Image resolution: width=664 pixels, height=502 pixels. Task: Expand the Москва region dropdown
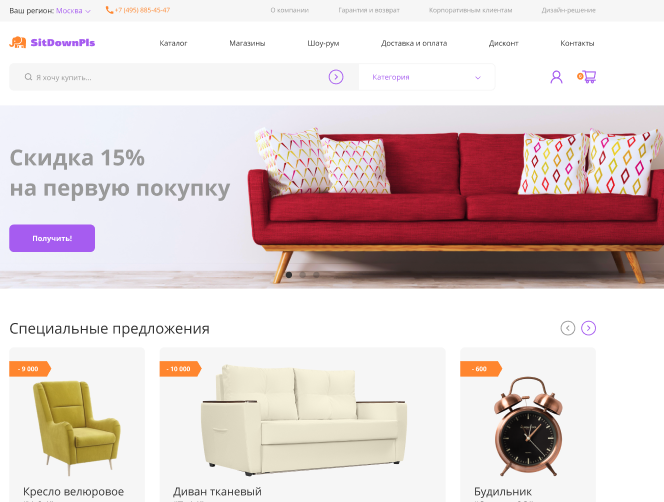[x=73, y=11]
